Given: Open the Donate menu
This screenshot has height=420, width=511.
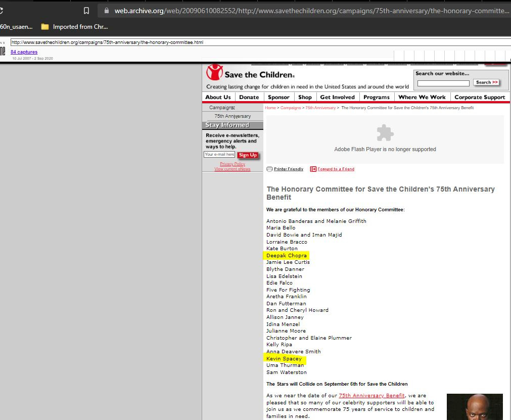Looking at the screenshot, I should 249,97.
